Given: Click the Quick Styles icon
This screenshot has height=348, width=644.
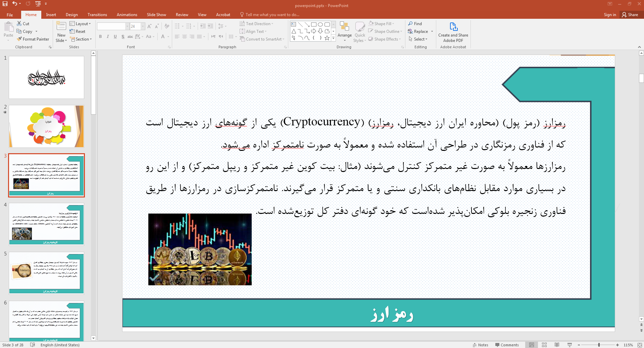Looking at the screenshot, I should (x=360, y=27).
